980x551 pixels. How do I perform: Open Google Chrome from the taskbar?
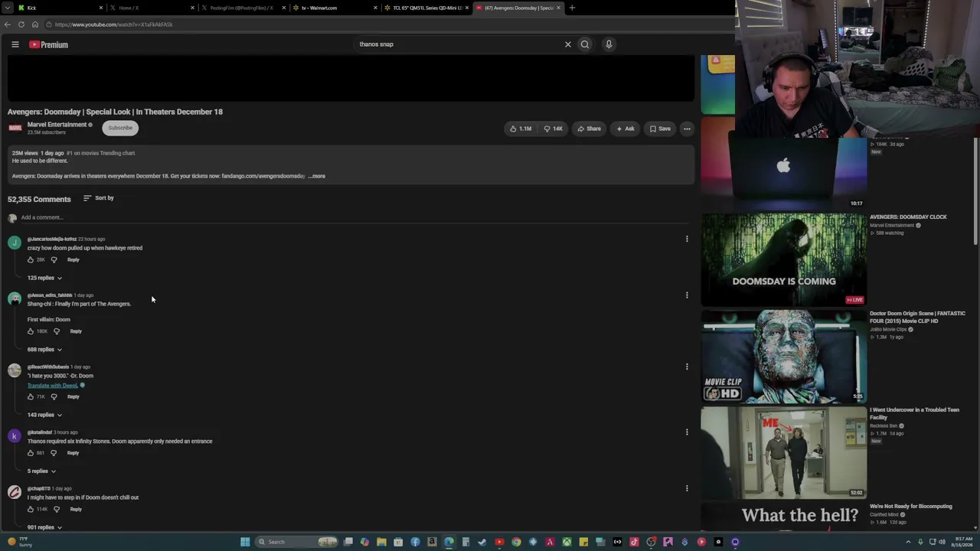pos(516,542)
